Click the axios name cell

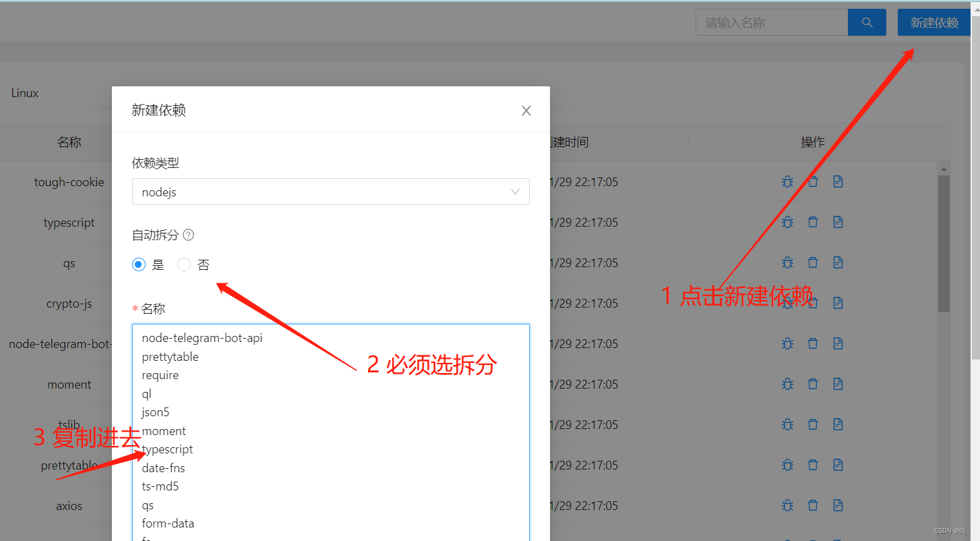click(x=69, y=506)
